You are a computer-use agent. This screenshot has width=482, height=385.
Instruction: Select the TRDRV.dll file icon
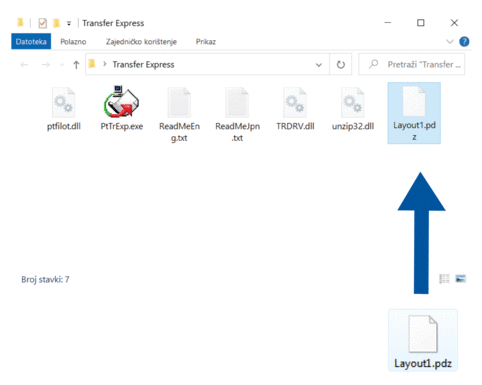click(295, 102)
